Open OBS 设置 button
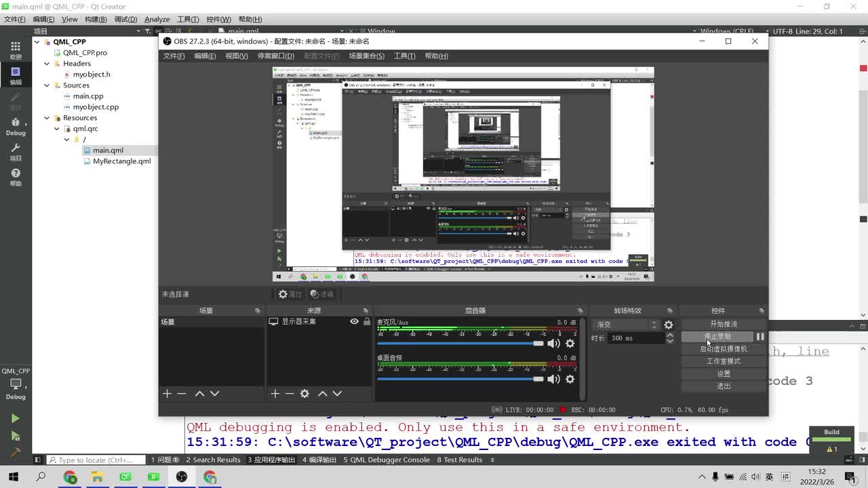This screenshot has height=488, width=868. (724, 374)
